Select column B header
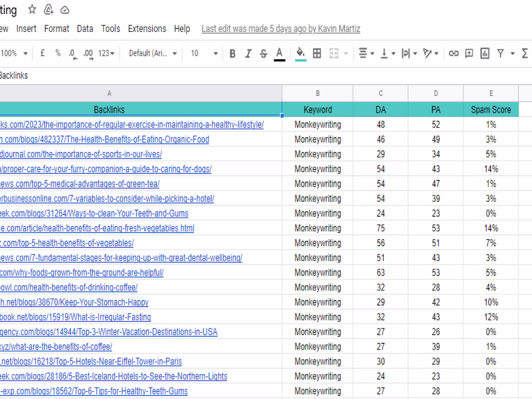This screenshot has width=532, height=399. 318,93
